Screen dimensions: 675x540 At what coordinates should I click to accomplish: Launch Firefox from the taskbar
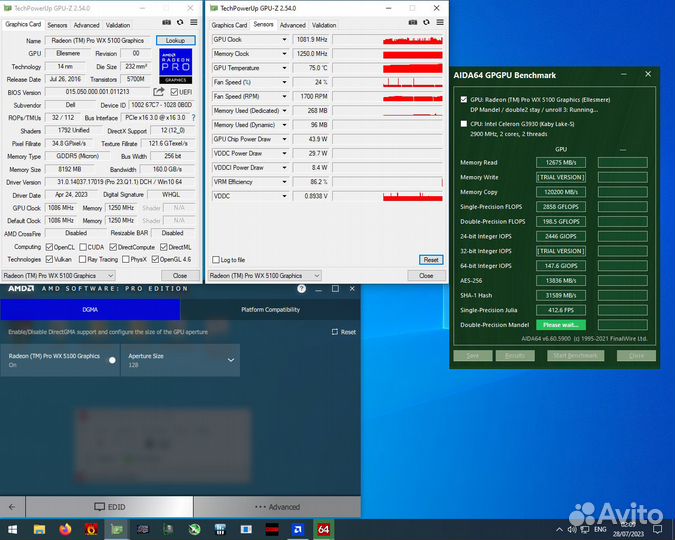pyautogui.click(x=65, y=529)
